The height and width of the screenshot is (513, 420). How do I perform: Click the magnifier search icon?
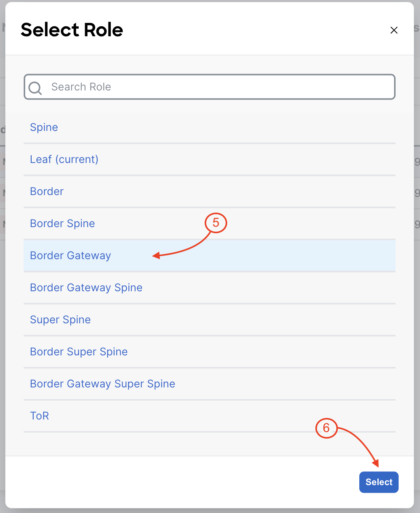35,88
